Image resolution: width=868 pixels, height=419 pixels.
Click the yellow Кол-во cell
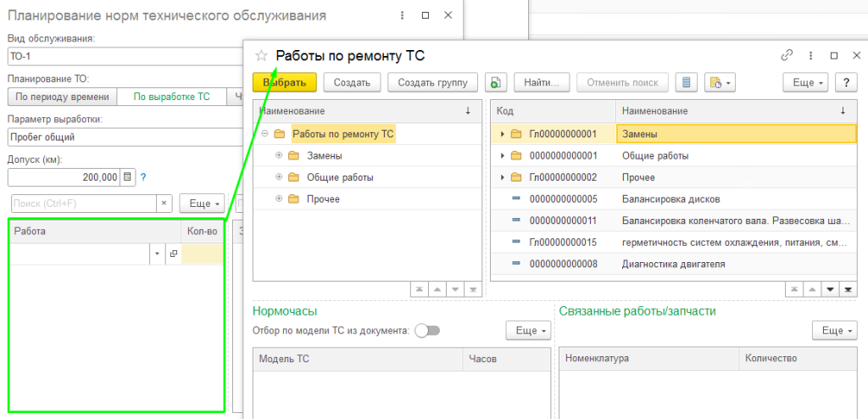[x=203, y=254]
